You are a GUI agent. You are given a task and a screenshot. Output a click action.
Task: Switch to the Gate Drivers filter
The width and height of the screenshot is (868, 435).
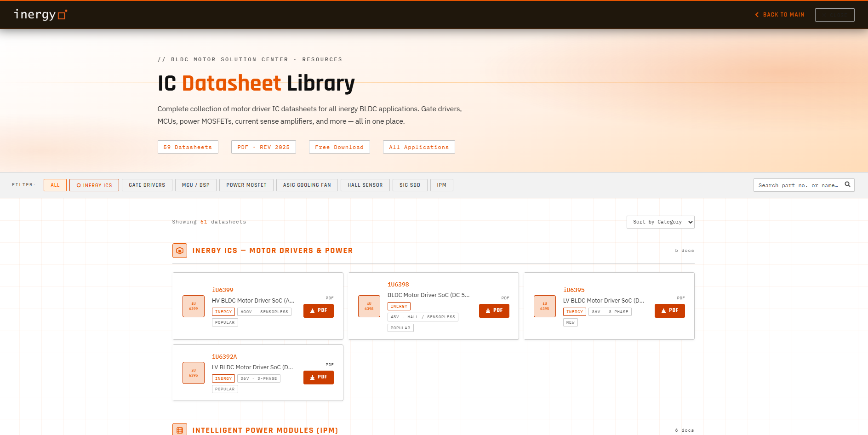click(147, 185)
